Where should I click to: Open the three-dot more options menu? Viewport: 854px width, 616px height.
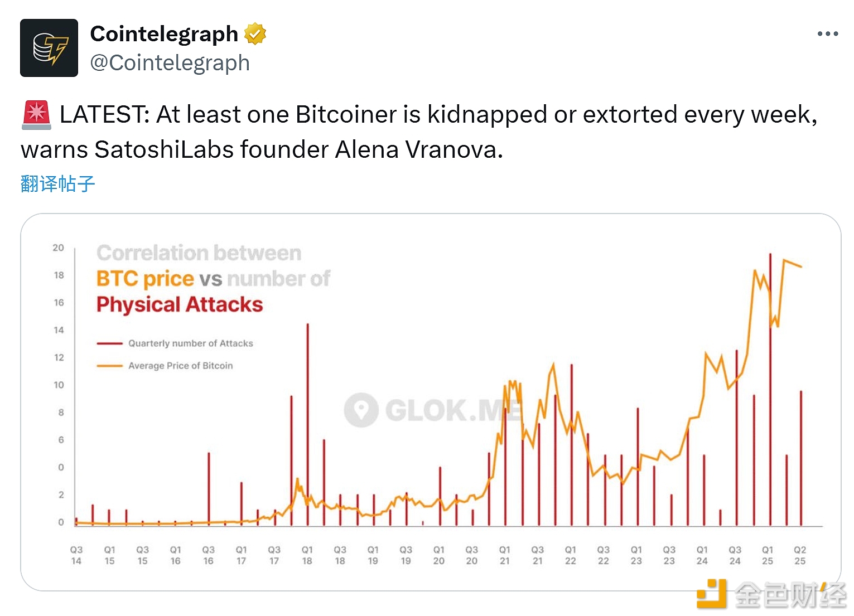coord(827,34)
